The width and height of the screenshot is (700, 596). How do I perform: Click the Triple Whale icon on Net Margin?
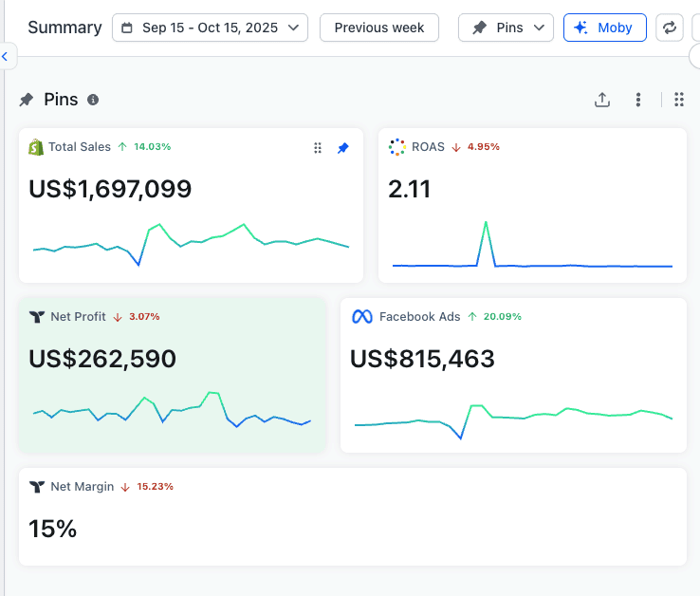(x=37, y=487)
